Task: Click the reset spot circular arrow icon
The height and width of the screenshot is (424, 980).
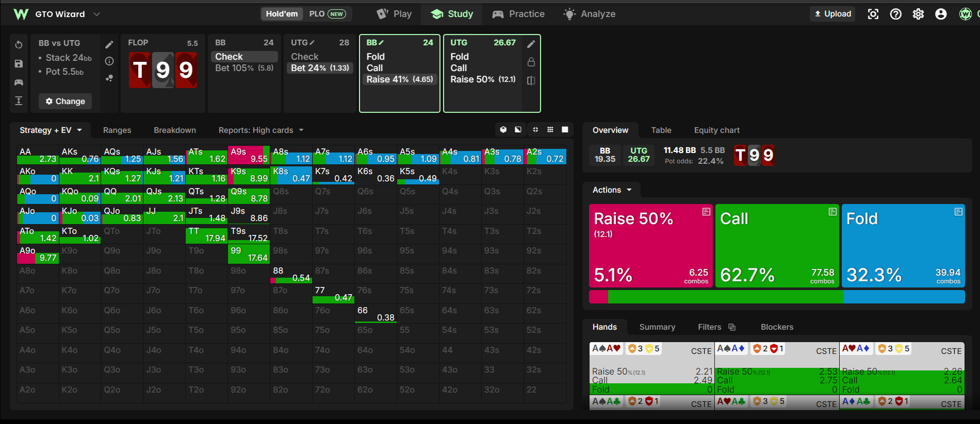Action: coord(19,45)
